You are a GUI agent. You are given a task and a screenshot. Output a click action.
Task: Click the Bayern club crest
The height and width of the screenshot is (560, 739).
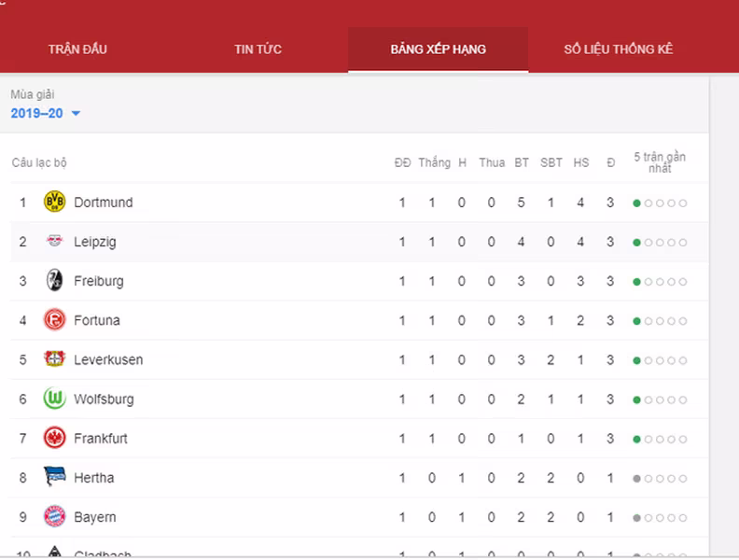55,516
